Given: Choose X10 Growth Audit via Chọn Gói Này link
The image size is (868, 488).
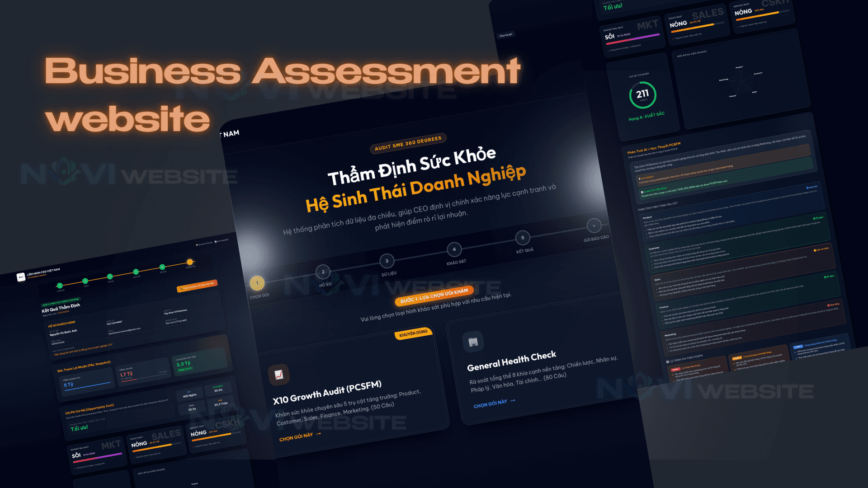Looking at the screenshot, I should [300, 437].
